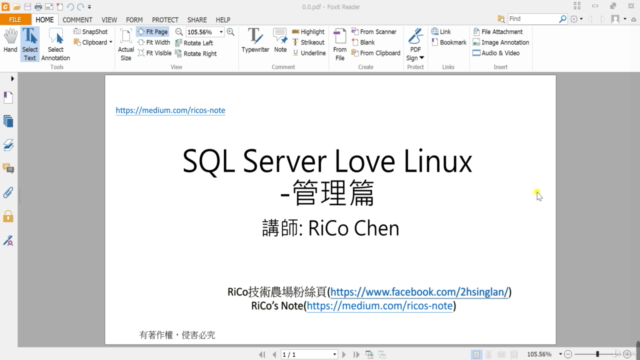Zoom out using ribbon magnifier minus
This screenshot has height=360, width=640.
click(179, 32)
